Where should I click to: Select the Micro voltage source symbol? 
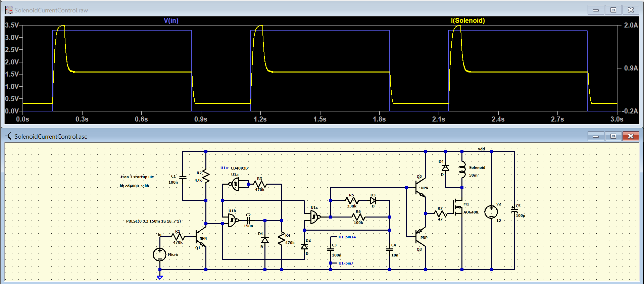pyautogui.click(x=160, y=254)
